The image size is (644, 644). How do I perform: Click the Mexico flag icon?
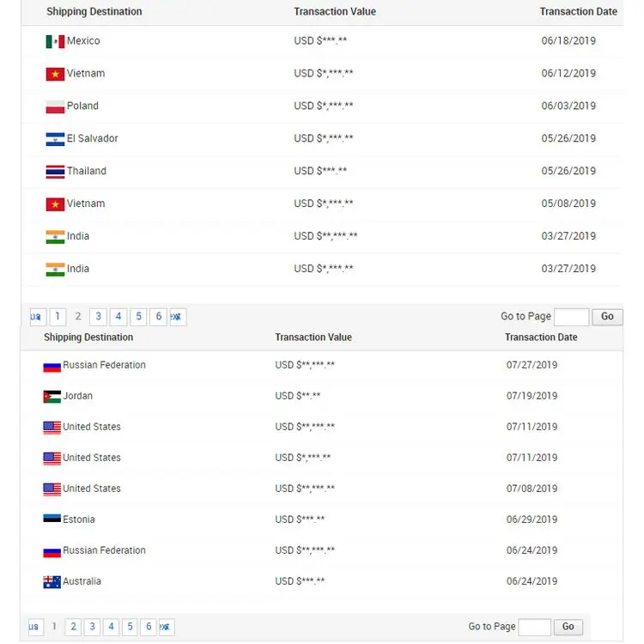click(55, 41)
